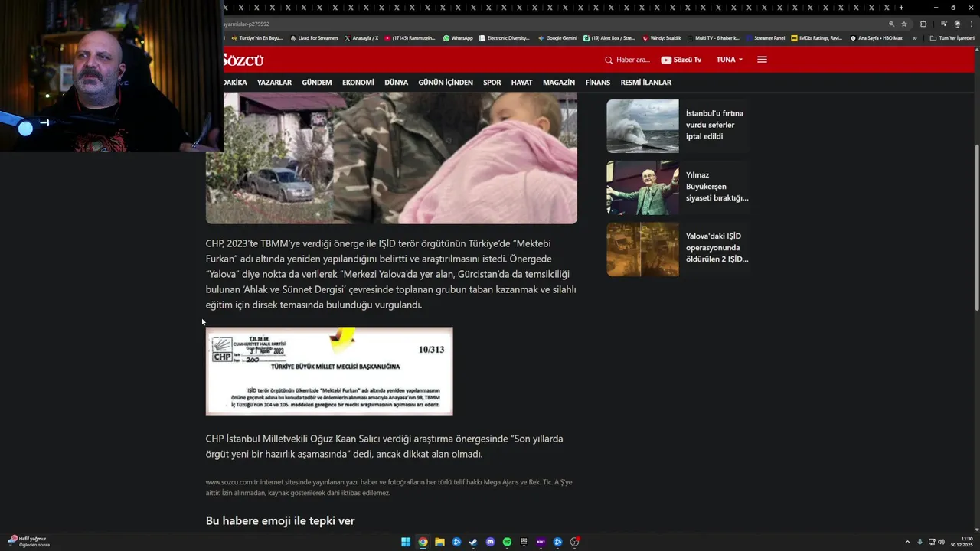This screenshot has width=980, height=551.
Task: Open OBS Studio with red badge on taskbar
Action: click(574, 542)
